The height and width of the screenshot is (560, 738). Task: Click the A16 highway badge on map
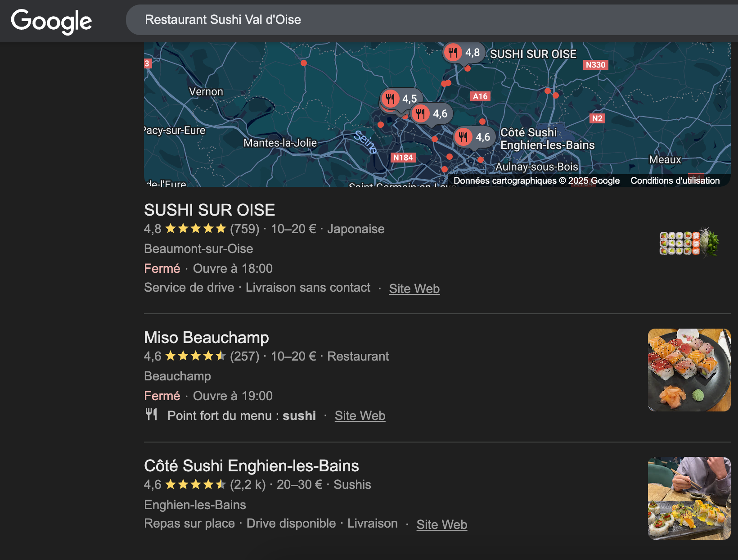pyautogui.click(x=480, y=96)
